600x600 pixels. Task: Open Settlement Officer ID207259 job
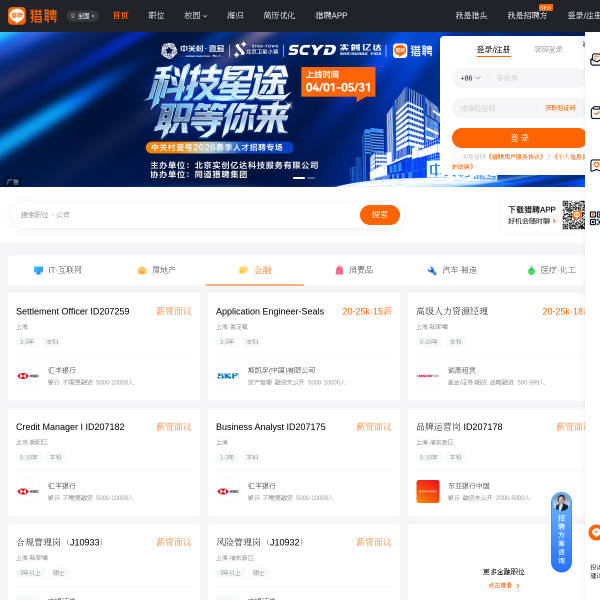click(73, 311)
